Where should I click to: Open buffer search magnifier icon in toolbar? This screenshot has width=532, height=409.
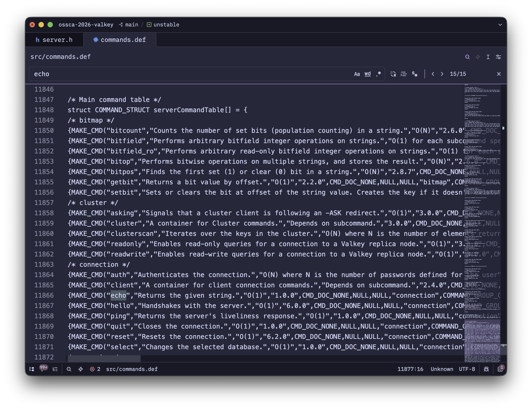pos(467,57)
